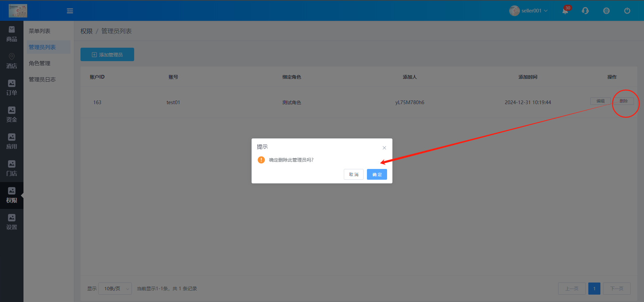Confirm deletion with the 确定 button
The width and height of the screenshot is (644, 302).
click(377, 174)
